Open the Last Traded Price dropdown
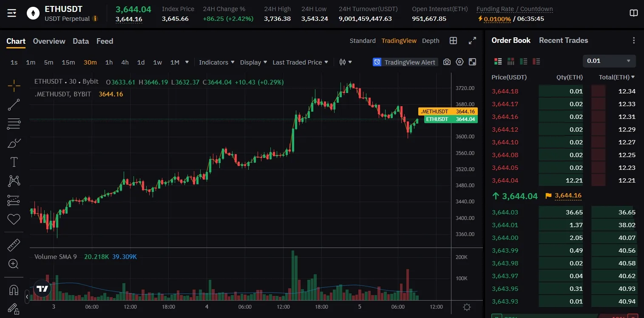This screenshot has width=644, height=318. [301, 62]
